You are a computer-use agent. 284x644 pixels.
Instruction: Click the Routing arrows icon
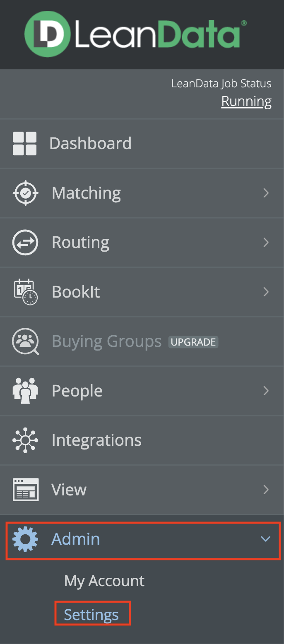click(25, 243)
